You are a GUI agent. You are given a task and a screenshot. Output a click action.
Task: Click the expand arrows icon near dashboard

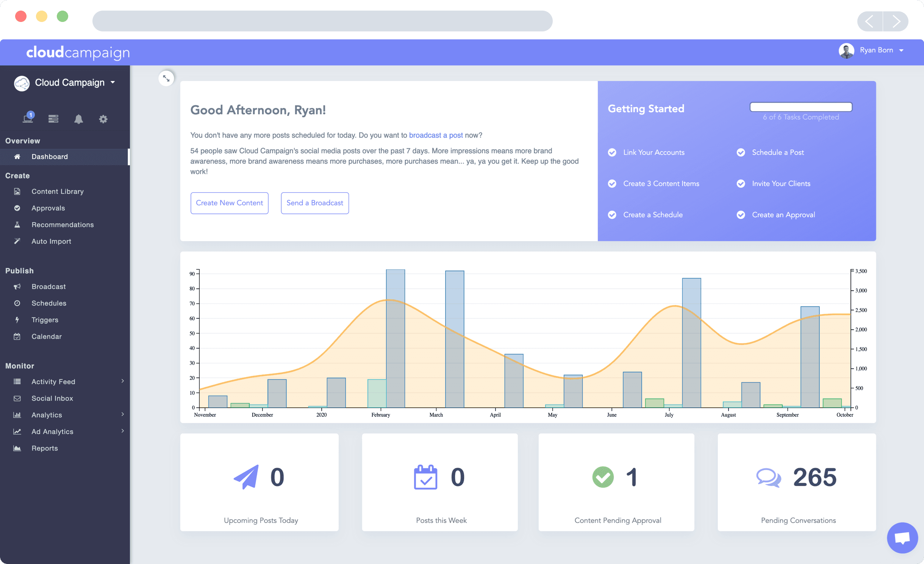tap(166, 79)
